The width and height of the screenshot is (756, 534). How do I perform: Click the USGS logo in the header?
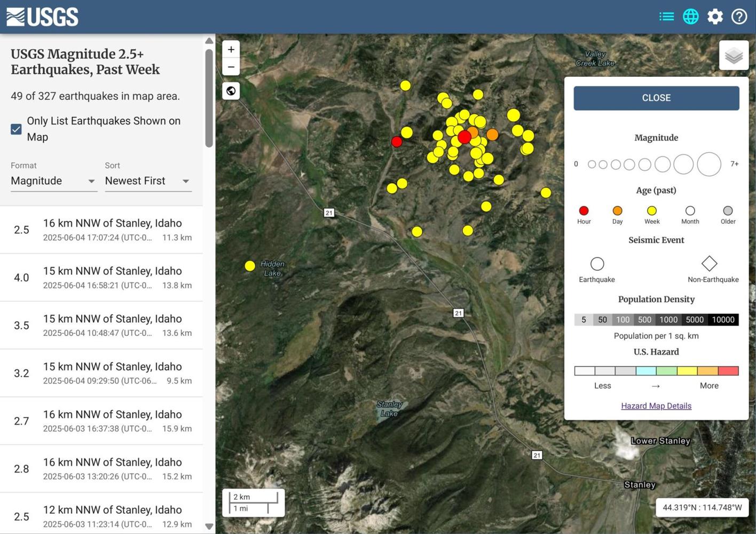[42, 16]
